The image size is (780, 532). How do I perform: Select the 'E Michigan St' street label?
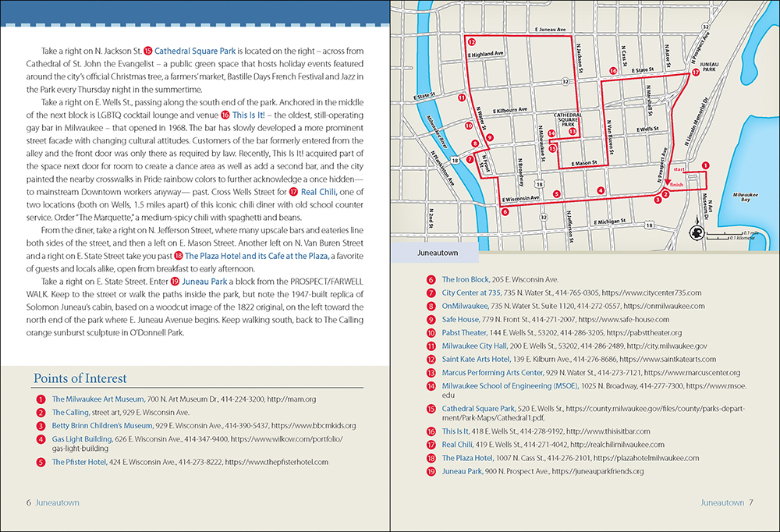click(x=609, y=222)
